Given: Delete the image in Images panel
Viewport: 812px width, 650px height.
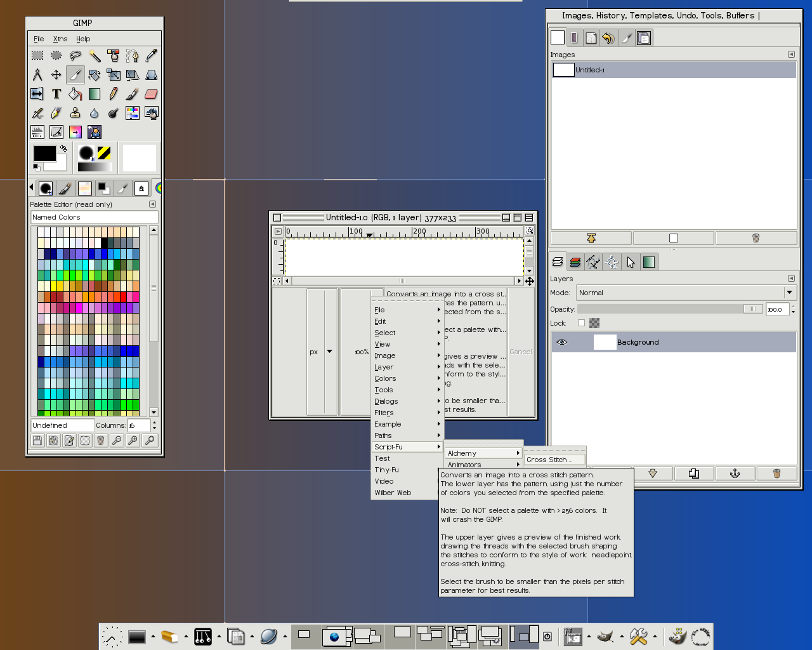Looking at the screenshot, I should (x=756, y=238).
